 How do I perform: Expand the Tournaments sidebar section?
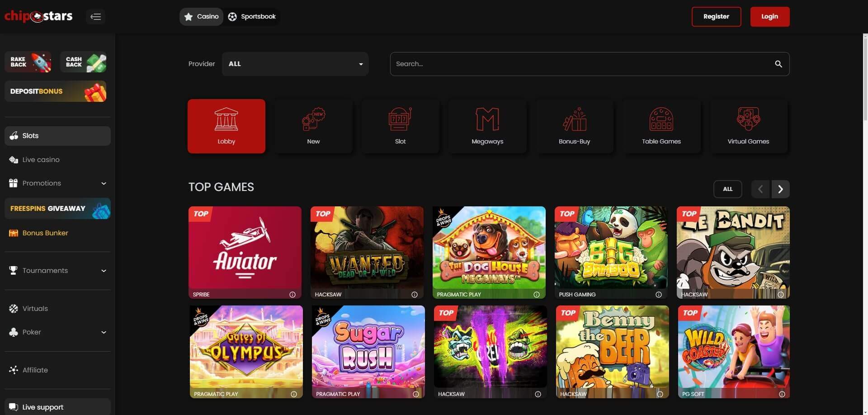[x=104, y=271]
